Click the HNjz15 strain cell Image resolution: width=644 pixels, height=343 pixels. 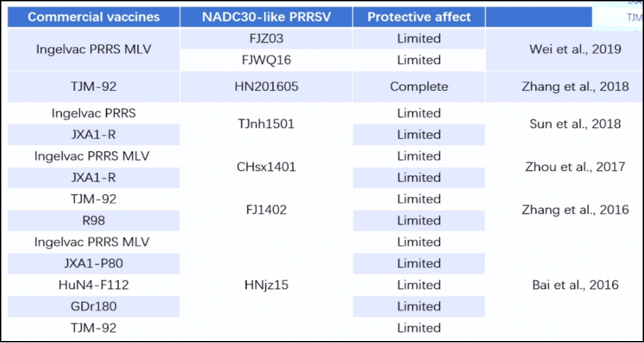266,285
